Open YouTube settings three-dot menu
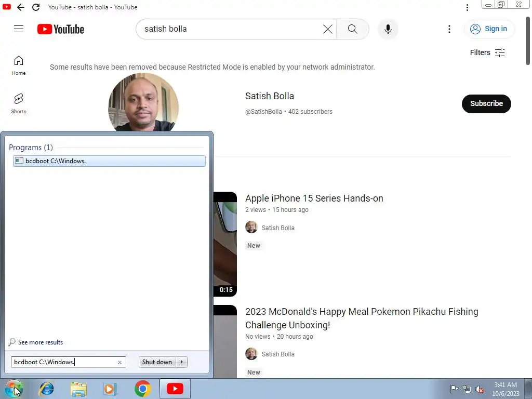 coord(449,29)
